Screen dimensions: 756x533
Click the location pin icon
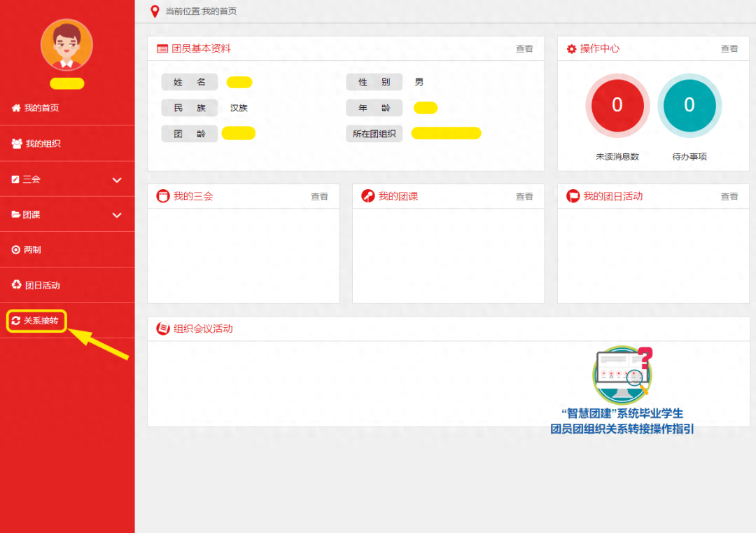[155, 11]
